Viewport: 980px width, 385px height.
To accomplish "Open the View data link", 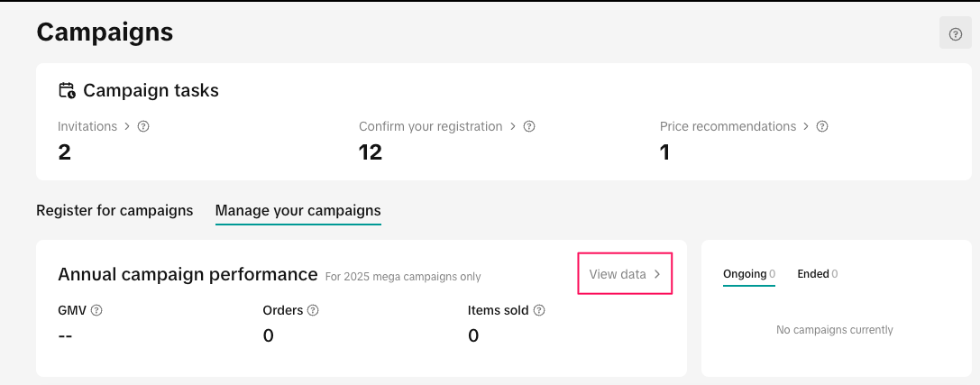I will [x=618, y=274].
